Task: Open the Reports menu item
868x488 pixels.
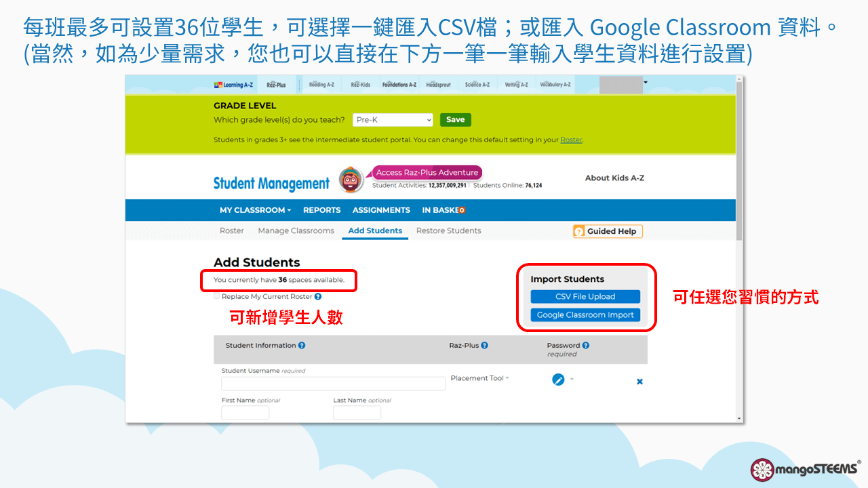Action: point(321,210)
